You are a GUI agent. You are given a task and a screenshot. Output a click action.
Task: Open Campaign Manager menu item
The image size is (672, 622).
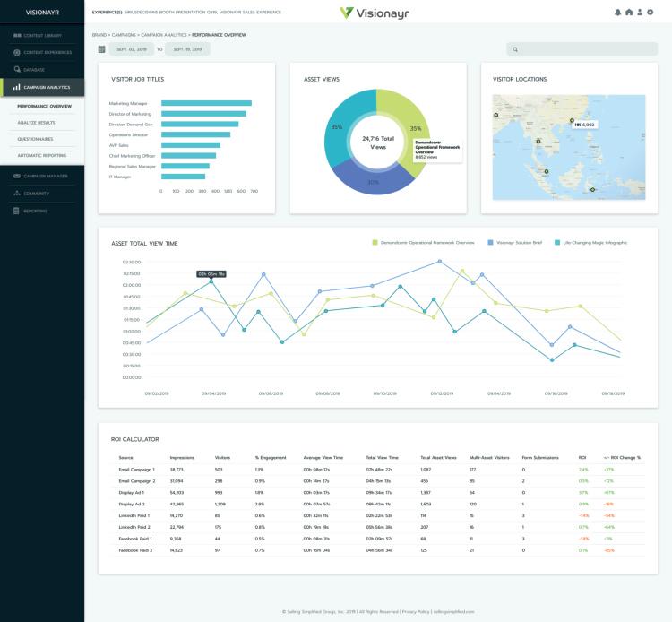(x=46, y=177)
